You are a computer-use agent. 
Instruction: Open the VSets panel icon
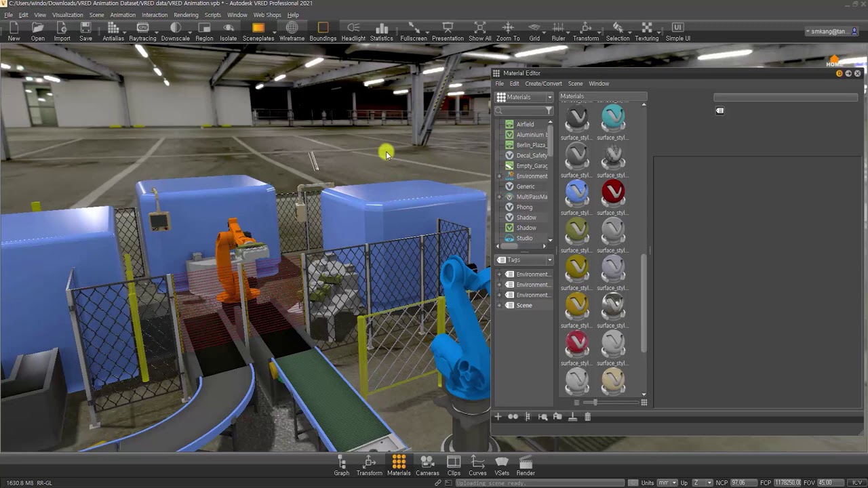tap(502, 465)
